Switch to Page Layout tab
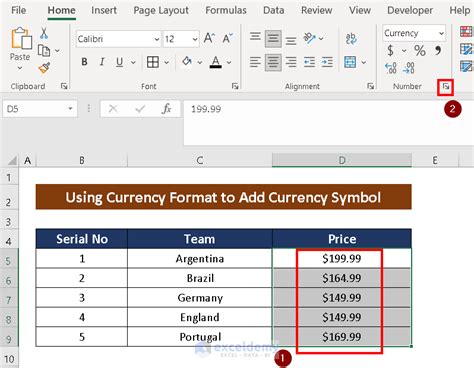Screen dimensions: 474x368 click(161, 11)
